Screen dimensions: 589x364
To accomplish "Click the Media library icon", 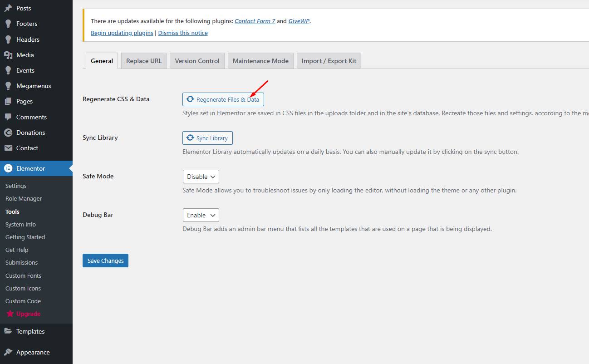I will tap(8, 55).
